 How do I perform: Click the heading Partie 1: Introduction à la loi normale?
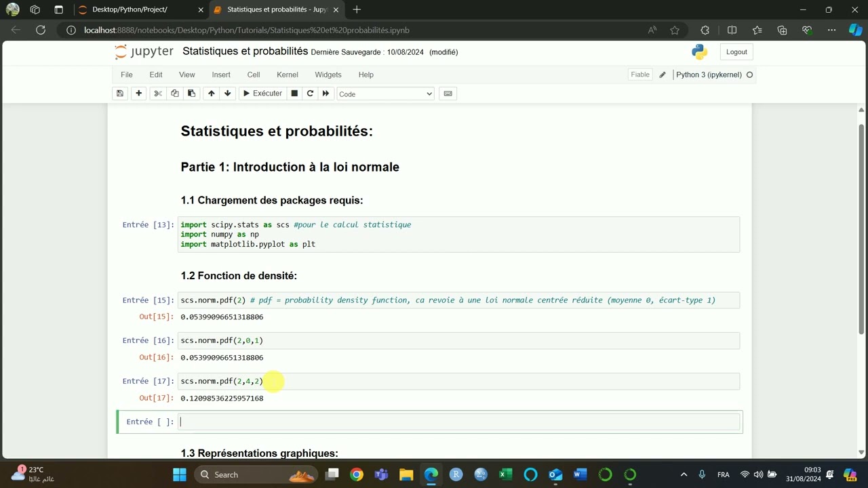pyautogui.click(x=290, y=167)
